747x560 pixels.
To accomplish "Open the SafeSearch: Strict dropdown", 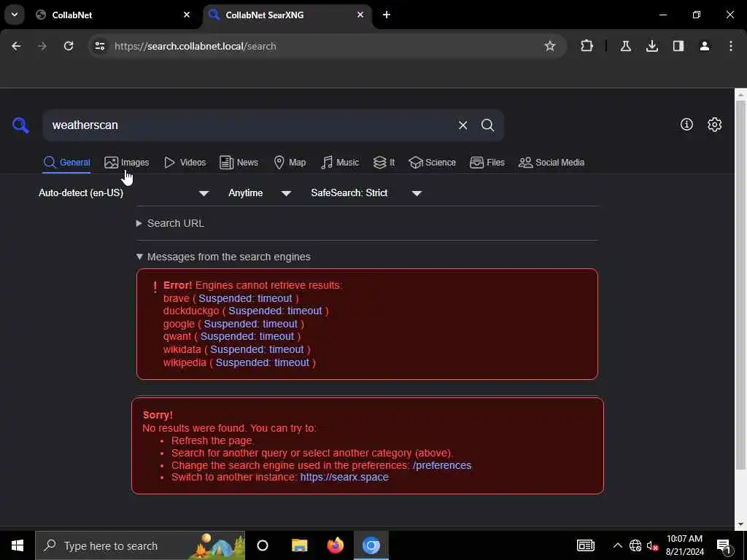I will (366, 192).
